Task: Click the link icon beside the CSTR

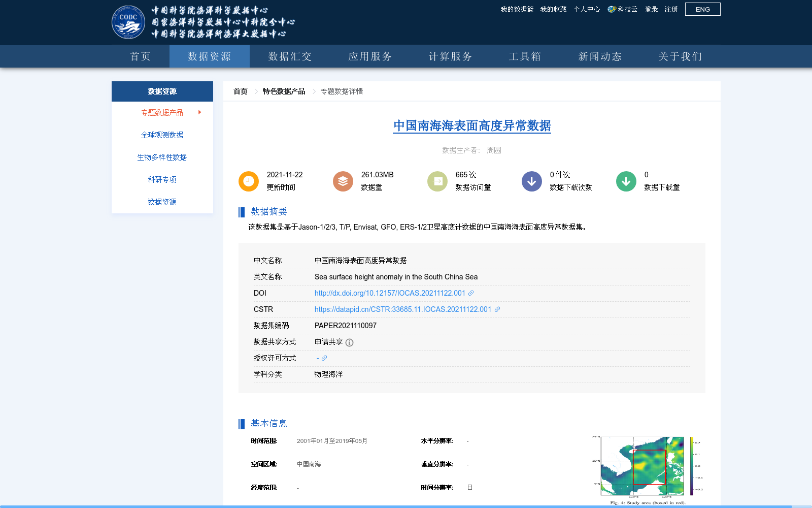Action: [497, 309]
